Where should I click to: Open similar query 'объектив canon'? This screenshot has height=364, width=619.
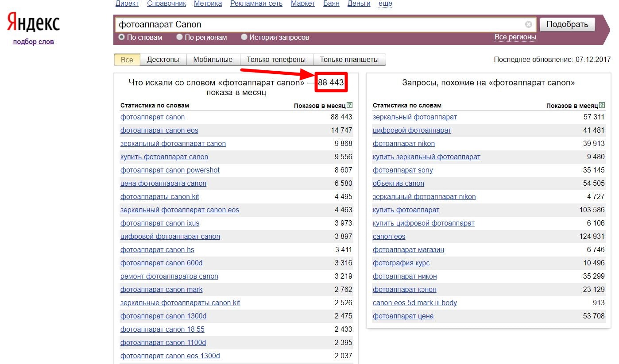point(398,184)
